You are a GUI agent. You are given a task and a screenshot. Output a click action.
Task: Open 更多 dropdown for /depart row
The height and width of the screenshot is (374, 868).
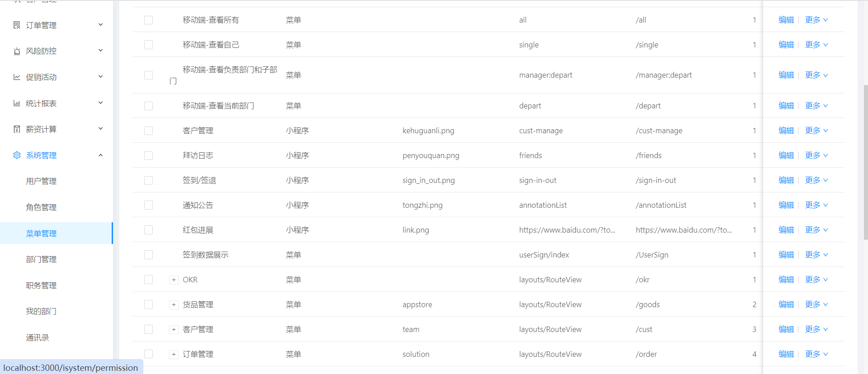pyautogui.click(x=816, y=106)
